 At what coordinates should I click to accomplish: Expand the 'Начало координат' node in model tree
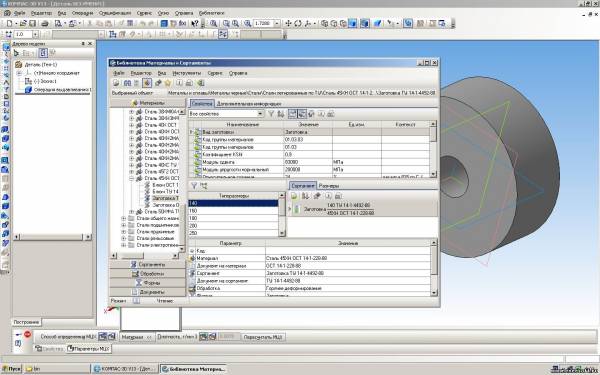19,73
